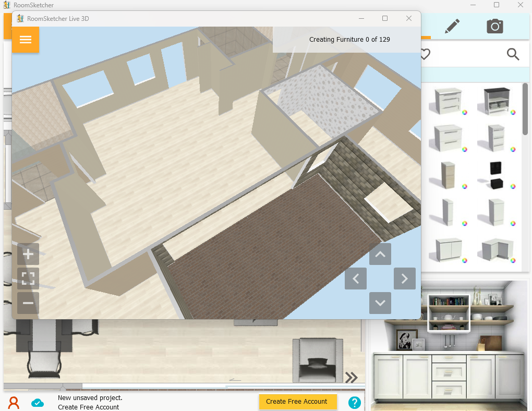Open color options on the beige cabinet swatch
This screenshot has width=532, height=411.
(x=465, y=186)
